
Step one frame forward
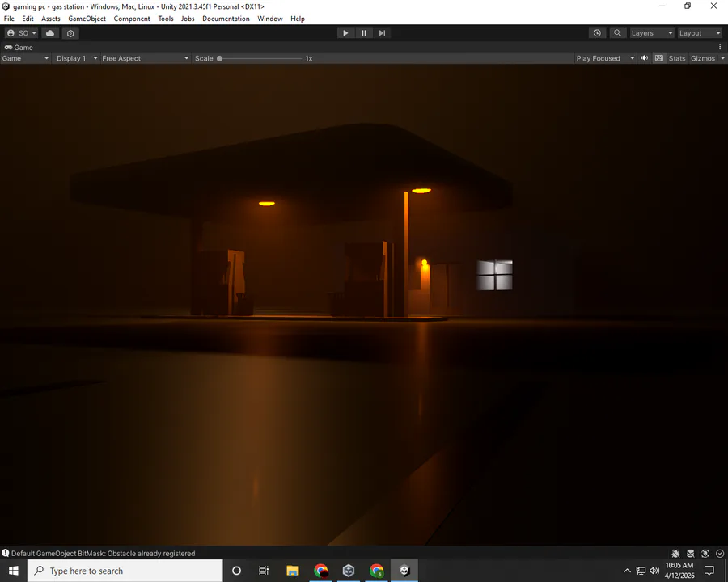pyautogui.click(x=382, y=33)
